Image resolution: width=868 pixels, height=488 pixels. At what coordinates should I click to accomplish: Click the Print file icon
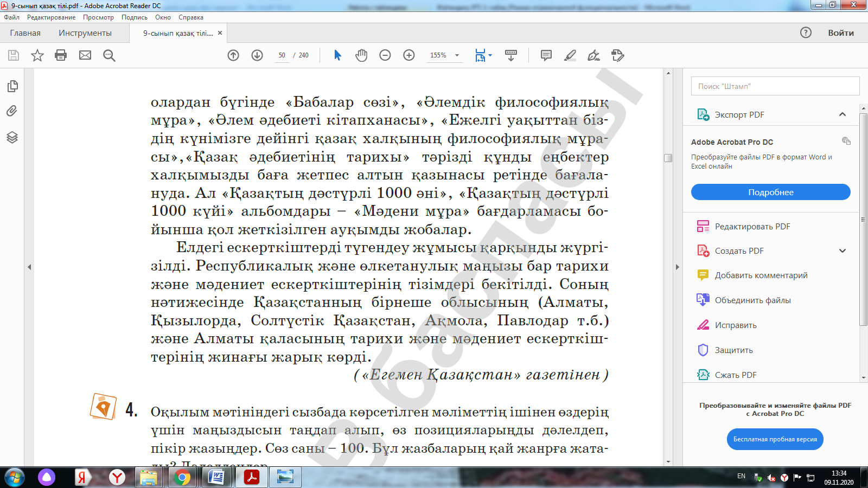tap(61, 55)
